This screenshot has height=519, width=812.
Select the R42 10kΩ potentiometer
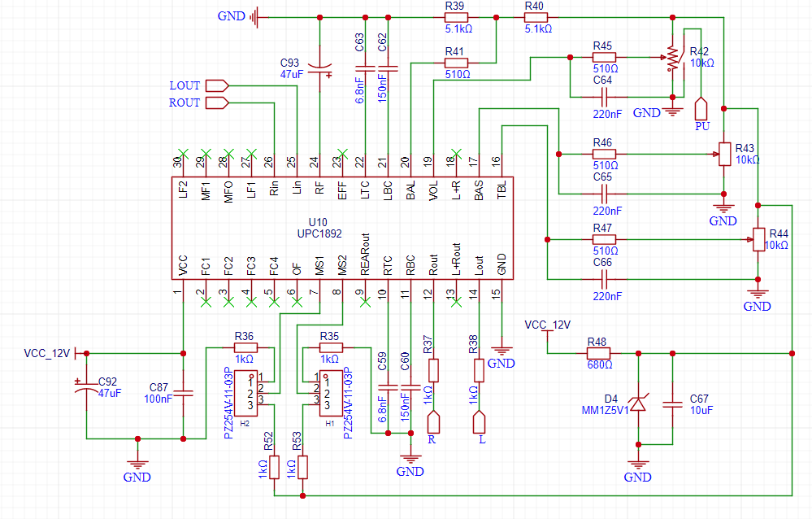click(672, 58)
